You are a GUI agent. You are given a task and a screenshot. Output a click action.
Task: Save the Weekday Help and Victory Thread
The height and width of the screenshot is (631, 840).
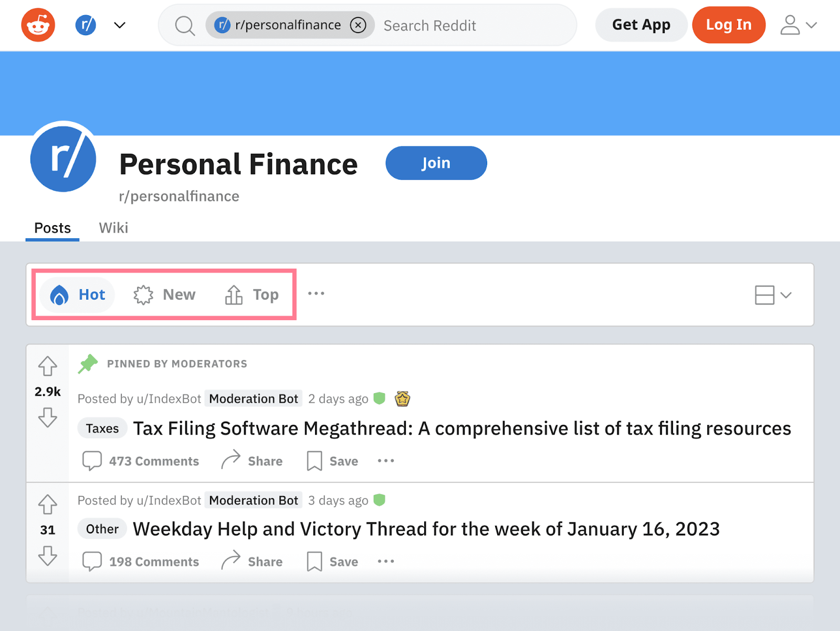pyautogui.click(x=332, y=562)
